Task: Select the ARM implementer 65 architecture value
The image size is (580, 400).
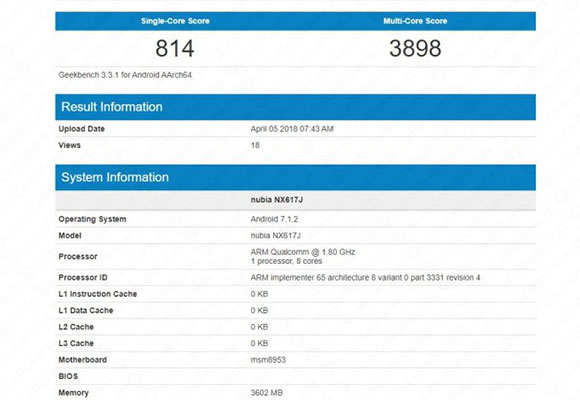Action: pyautogui.click(x=365, y=278)
